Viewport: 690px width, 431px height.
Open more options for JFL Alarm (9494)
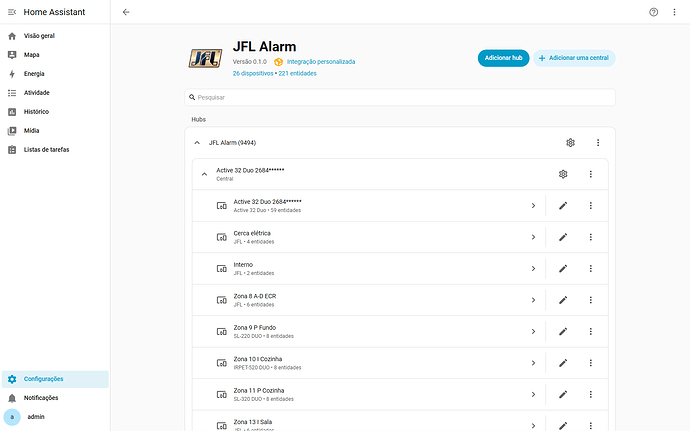click(x=598, y=143)
